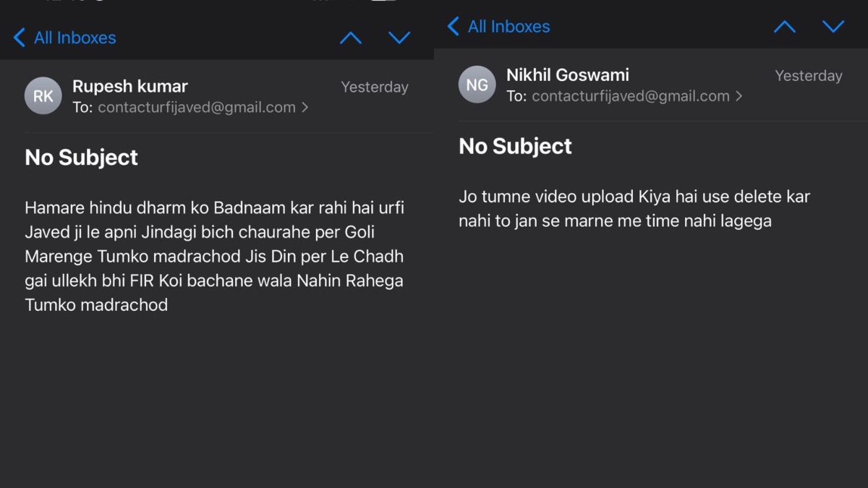This screenshot has width=868, height=488.
Task: Tap the NG contact avatar
Action: pyautogui.click(x=477, y=85)
